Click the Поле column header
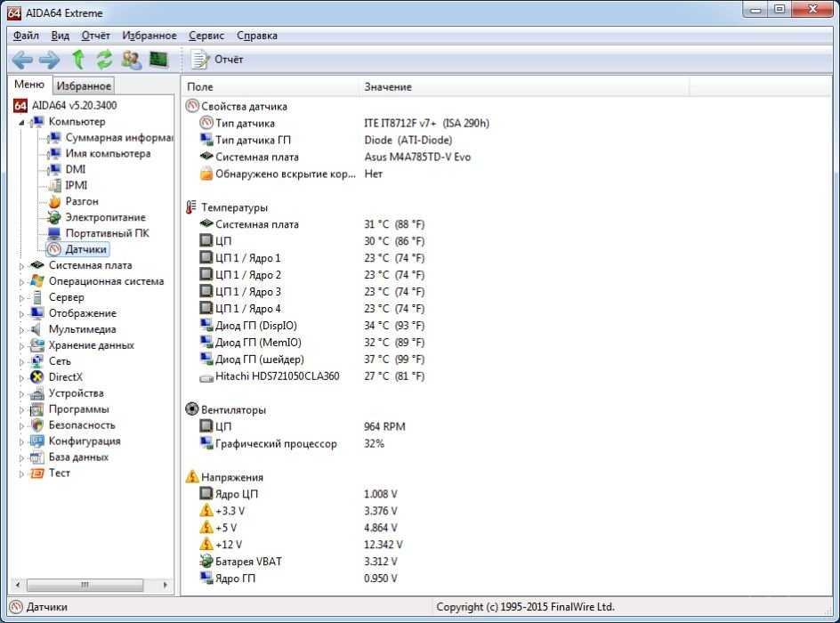Screen dimensions: 840x623 click(x=271, y=87)
